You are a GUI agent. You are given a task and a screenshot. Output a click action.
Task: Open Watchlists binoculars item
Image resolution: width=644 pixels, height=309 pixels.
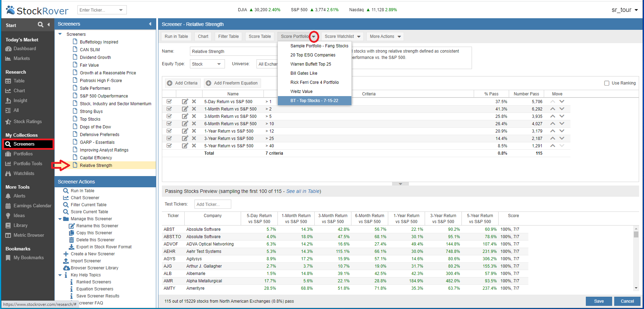[20, 174]
